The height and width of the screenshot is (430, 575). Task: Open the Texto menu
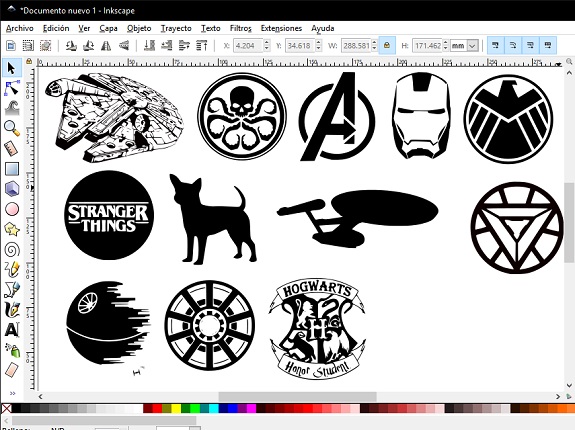click(210, 28)
